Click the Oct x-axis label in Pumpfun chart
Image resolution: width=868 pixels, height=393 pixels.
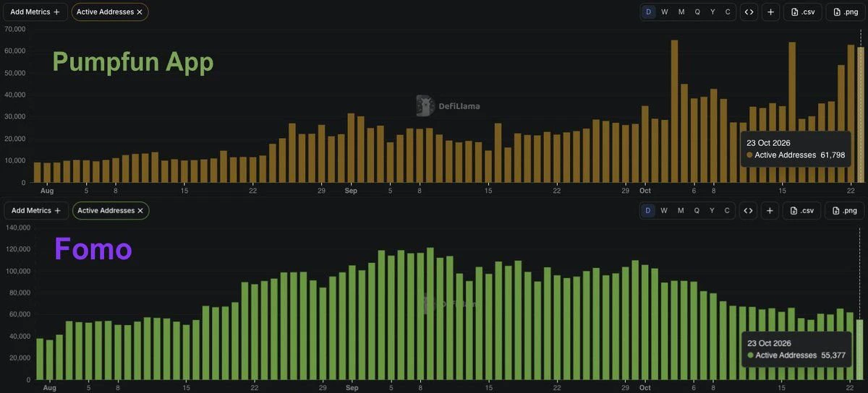coord(644,191)
